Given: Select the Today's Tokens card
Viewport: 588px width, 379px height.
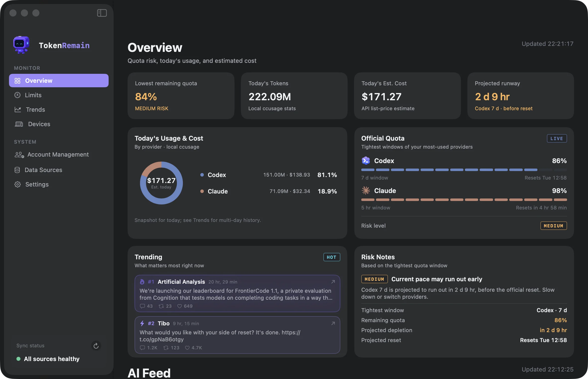Looking at the screenshot, I should (294, 96).
